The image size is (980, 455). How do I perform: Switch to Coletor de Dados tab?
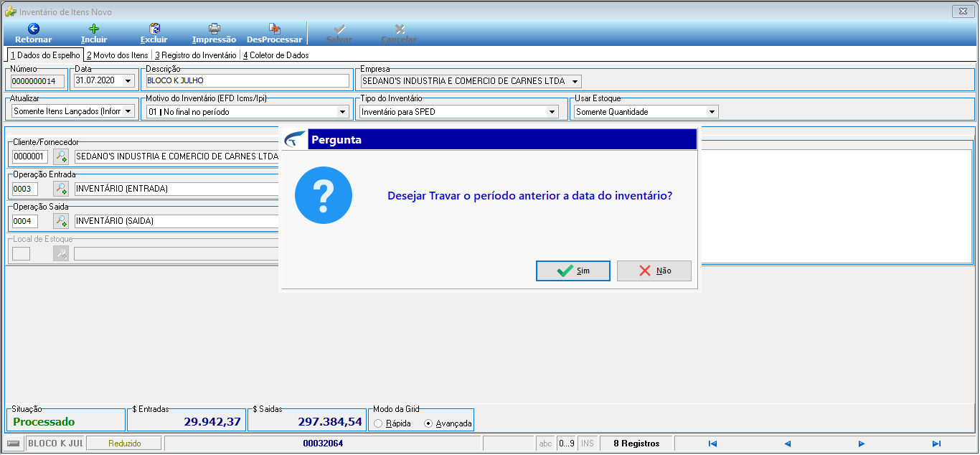click(275, 55)
